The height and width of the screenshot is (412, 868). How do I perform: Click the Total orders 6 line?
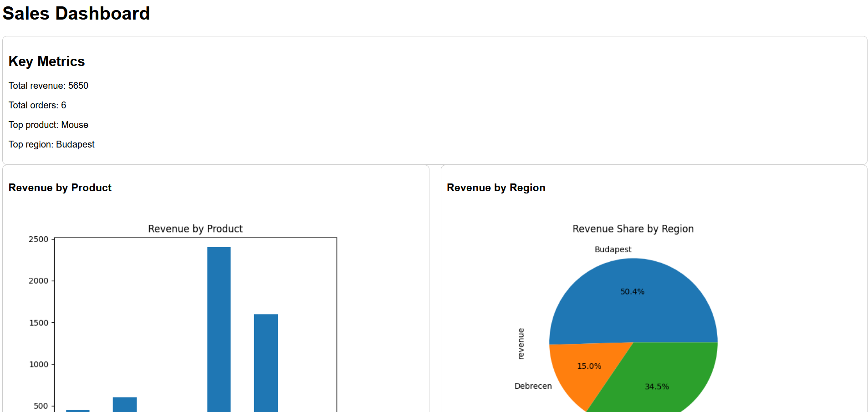coord(37,105)
